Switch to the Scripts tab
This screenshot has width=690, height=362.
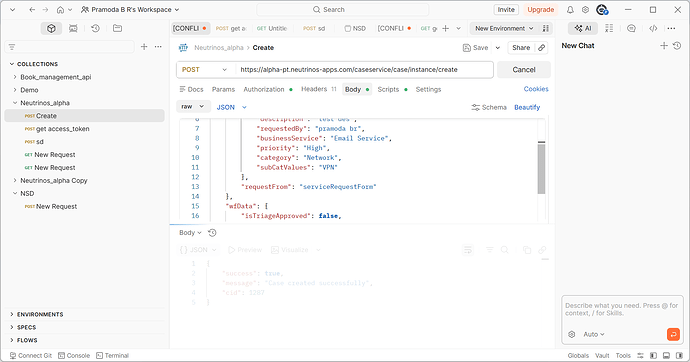pyautogui.click(x=392, y=89)
